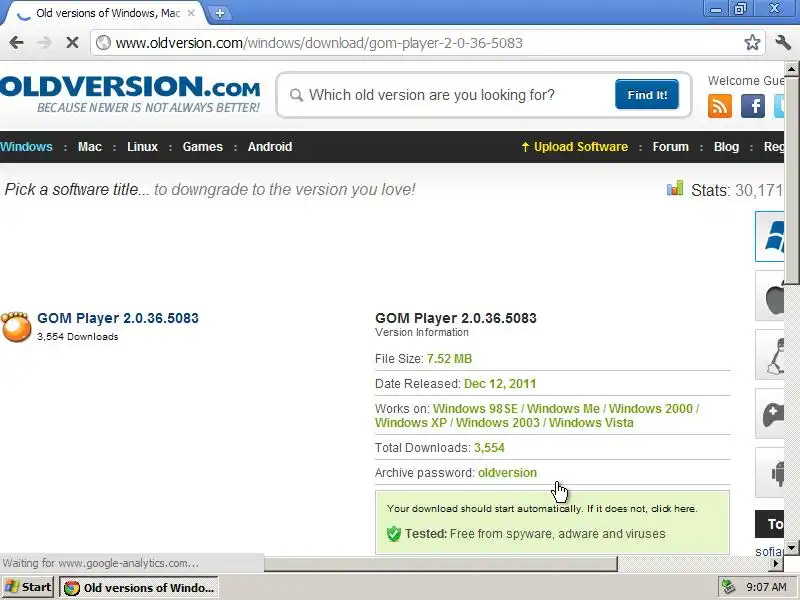Click the horizontal scrollbar thumb

click(440, 564)
